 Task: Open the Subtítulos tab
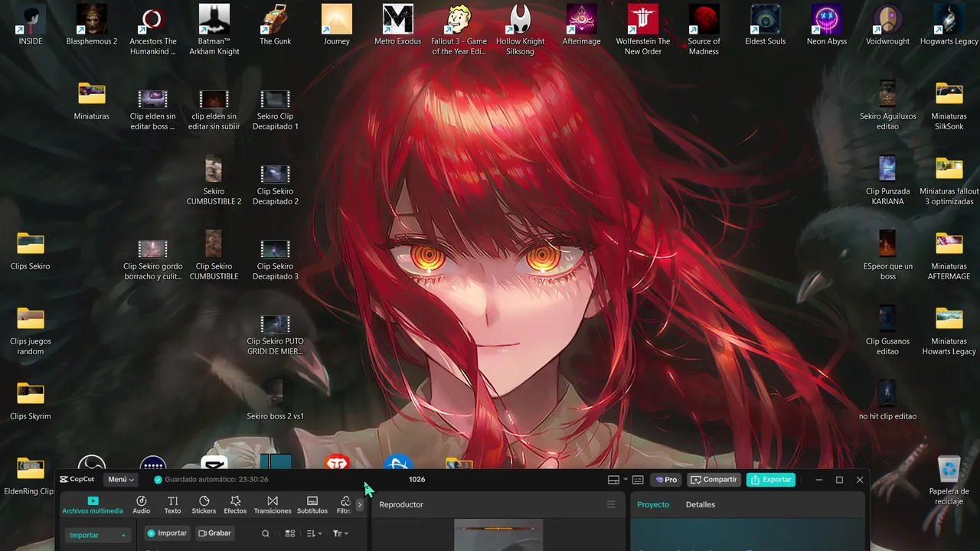point(312,504)
